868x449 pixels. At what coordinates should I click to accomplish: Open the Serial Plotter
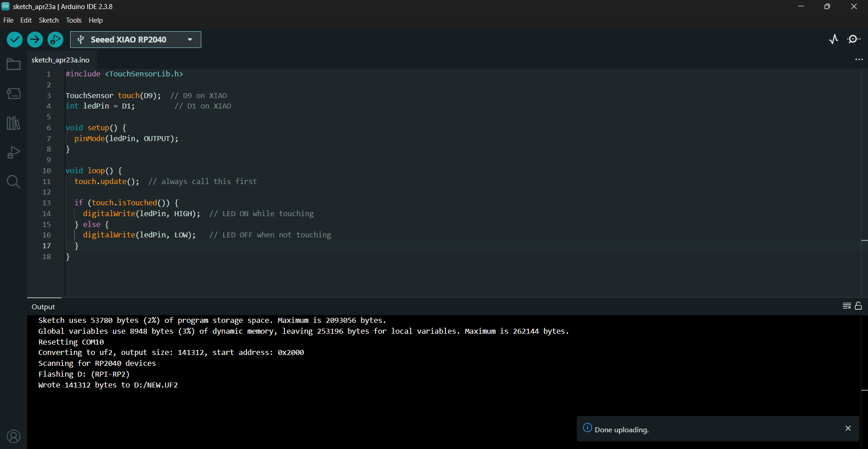[834, 39]
